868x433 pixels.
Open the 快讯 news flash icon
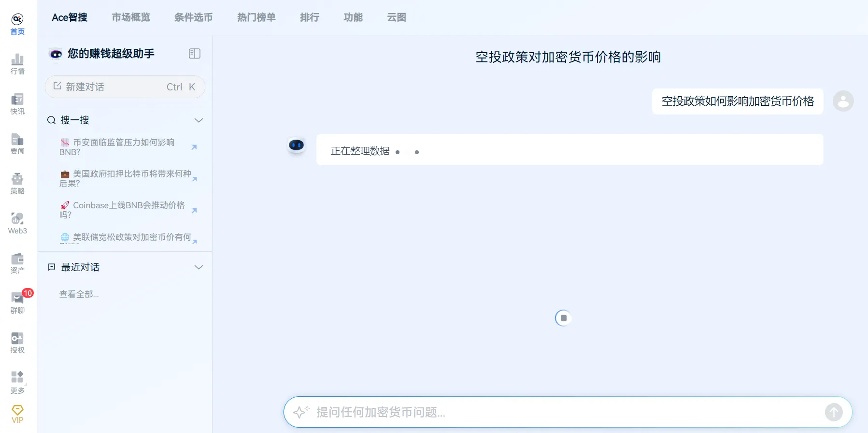pyautogui.click(x=17, y=104)
